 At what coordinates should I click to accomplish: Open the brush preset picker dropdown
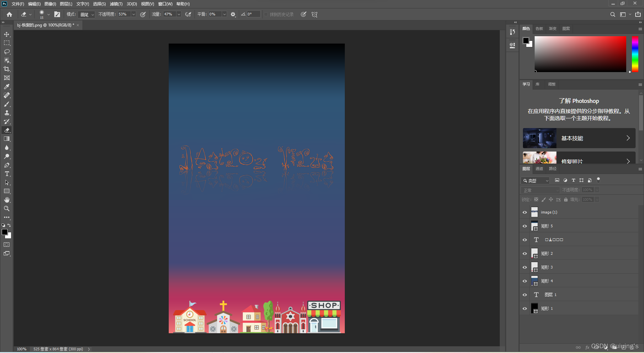coord(49,14)
